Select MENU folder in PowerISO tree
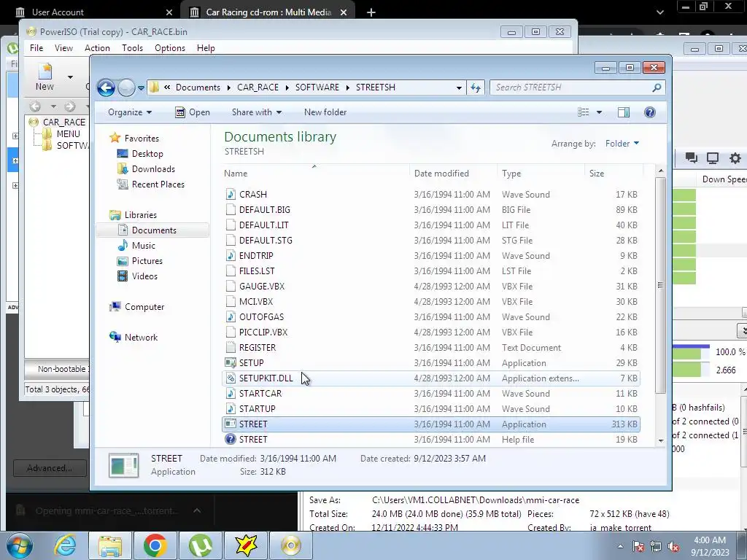This screenshot has width=747, height=560. point(68,134)
